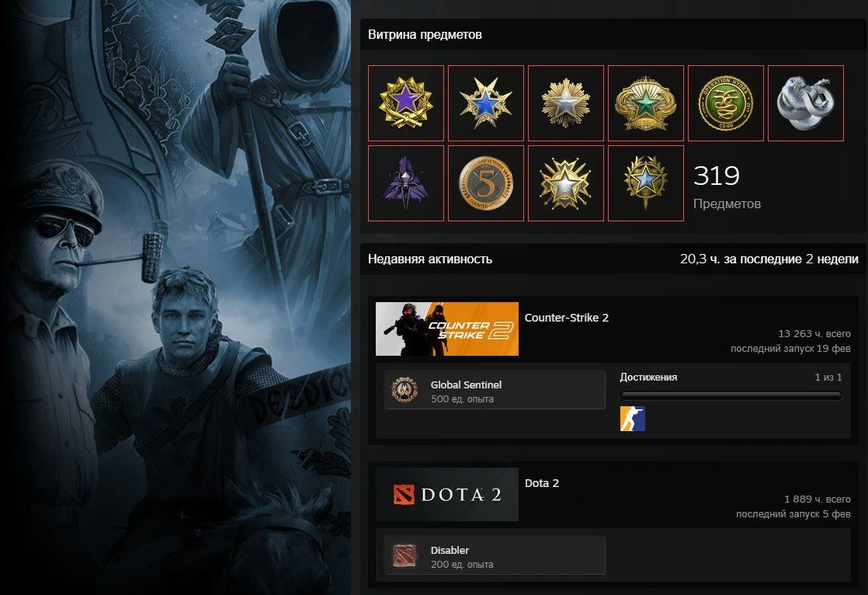Select the blue star service medal

[485, 103]
